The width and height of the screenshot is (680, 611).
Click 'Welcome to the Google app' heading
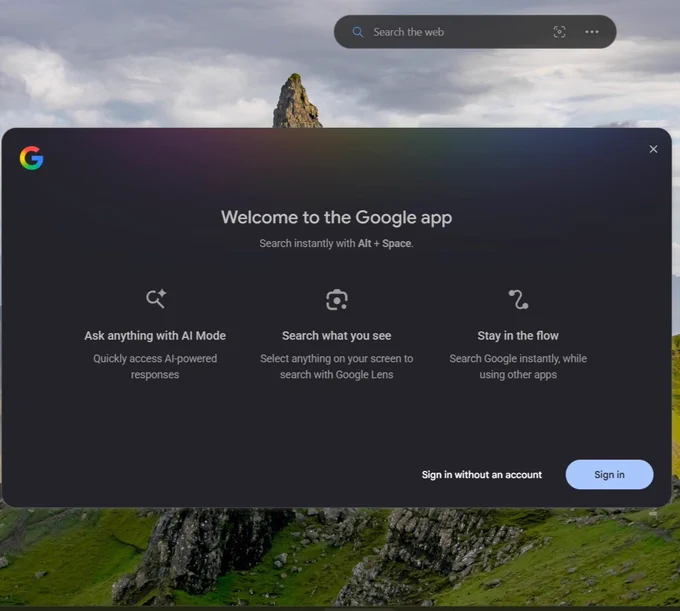pyautogui.click(x=337, y=217)
